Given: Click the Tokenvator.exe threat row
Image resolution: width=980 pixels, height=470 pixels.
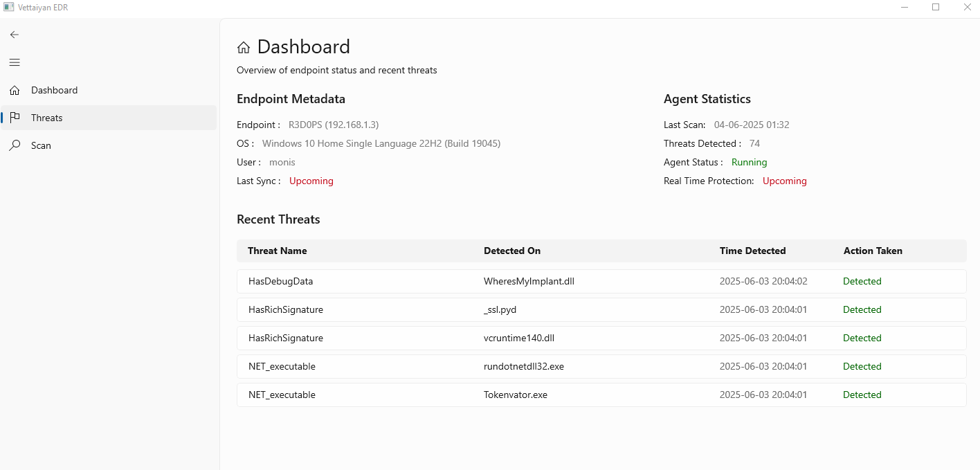Looking at the screenshot, I should pos(601,395).
